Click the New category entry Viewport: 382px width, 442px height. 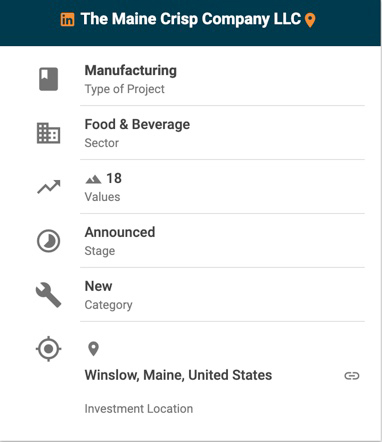[98, 286]
